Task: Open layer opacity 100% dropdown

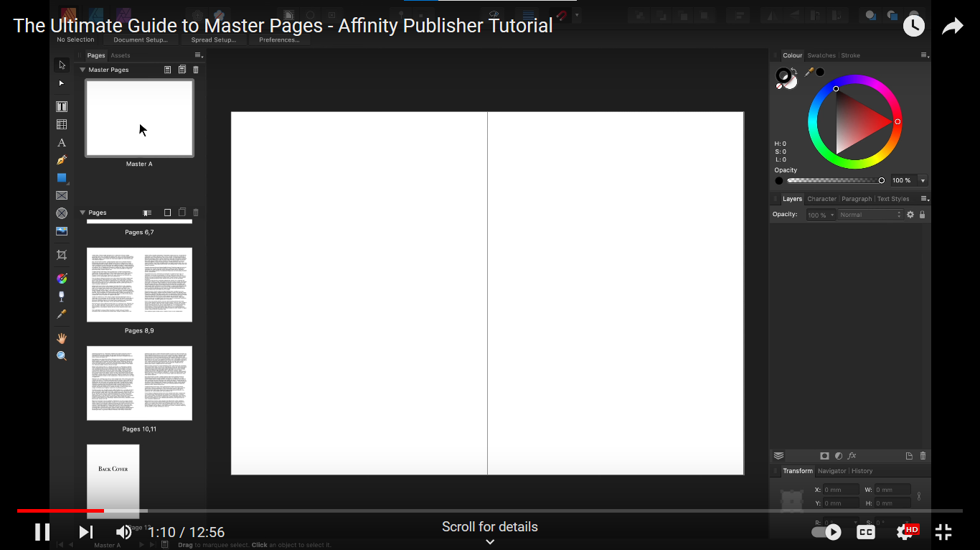Action: [832, 215]
